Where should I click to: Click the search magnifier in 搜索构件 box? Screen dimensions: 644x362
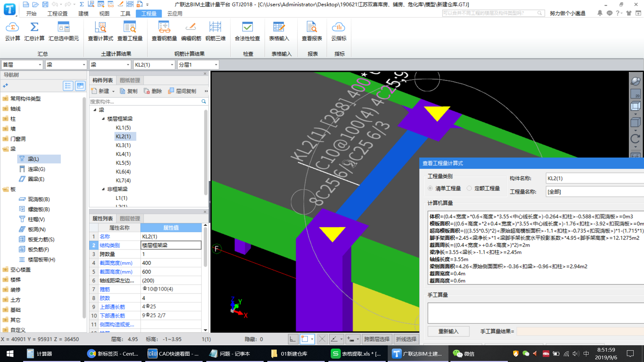(204, 101)
